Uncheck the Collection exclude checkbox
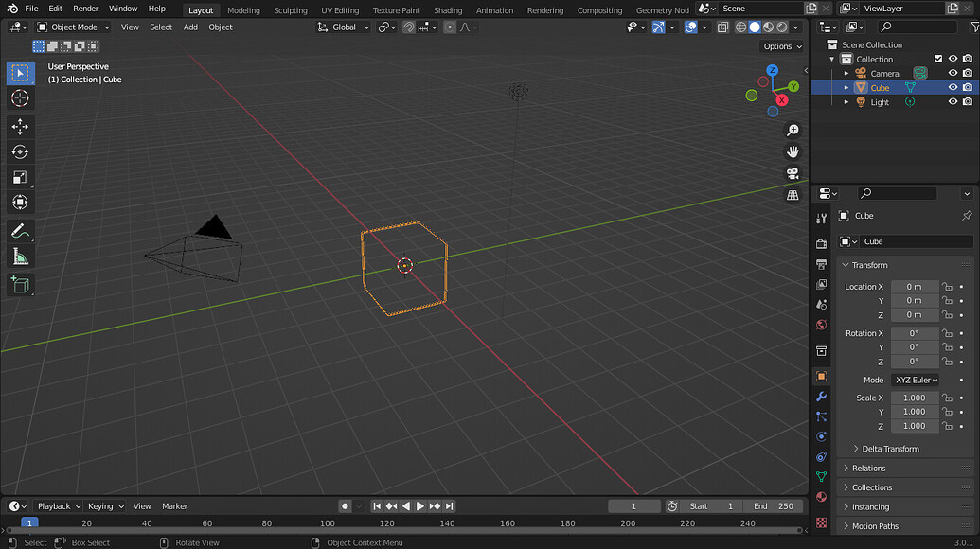Screen dimensions: 980x549 pyautogui.click(x=938, y=59)
